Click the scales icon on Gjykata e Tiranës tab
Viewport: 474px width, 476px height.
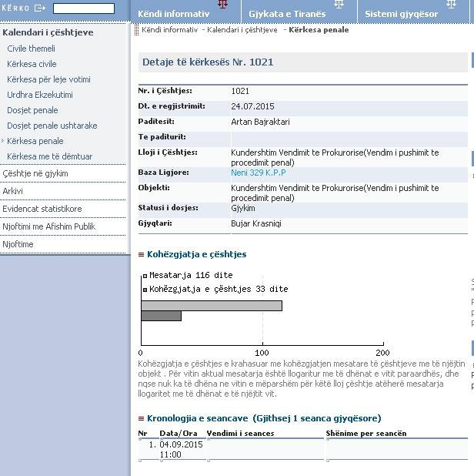[339, 4]
